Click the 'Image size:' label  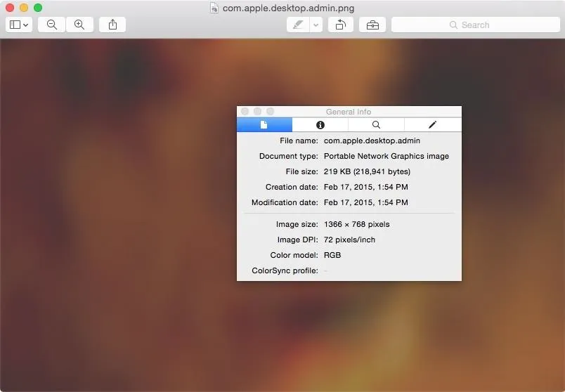297,224
